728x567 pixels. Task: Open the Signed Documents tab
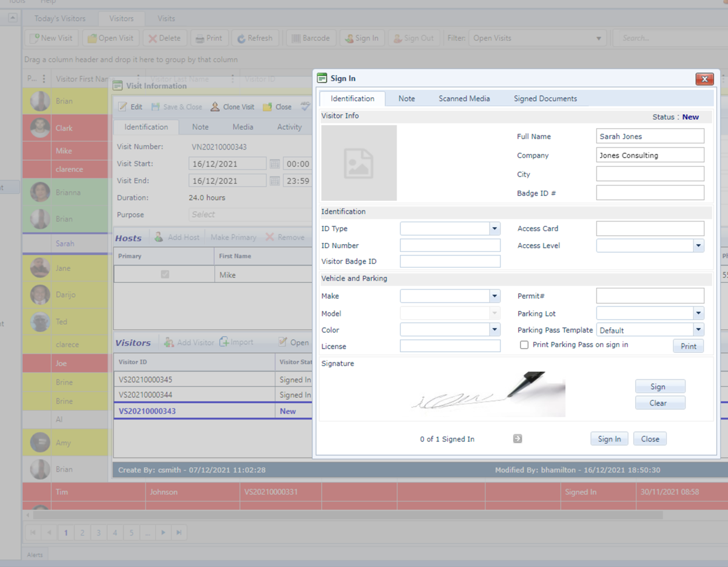click(x=545, y=98)
